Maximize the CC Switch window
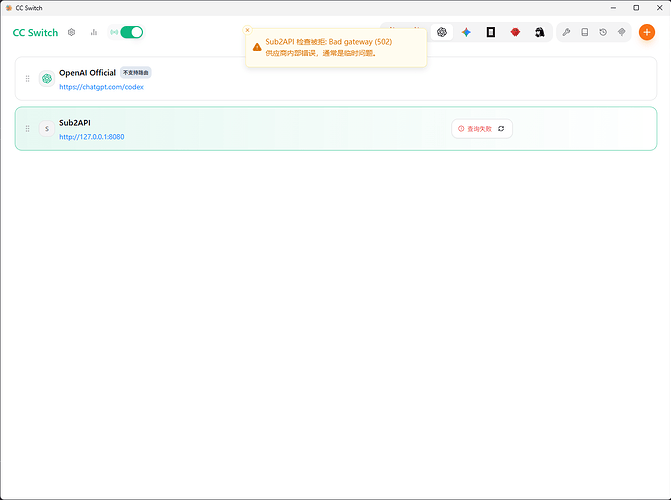Viewport: 671px width, 500px height. [636, 8]
